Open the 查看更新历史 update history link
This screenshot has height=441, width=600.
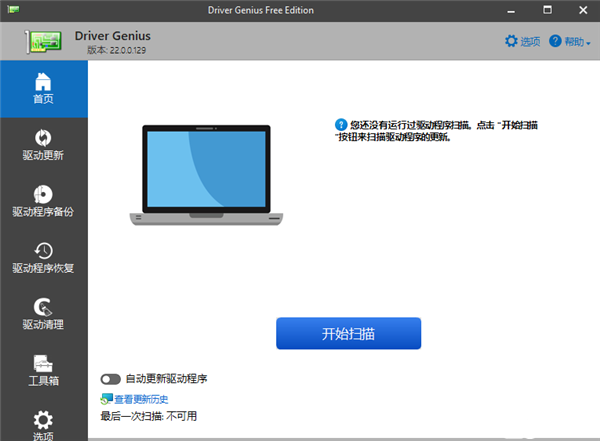[x=140, y=399]
